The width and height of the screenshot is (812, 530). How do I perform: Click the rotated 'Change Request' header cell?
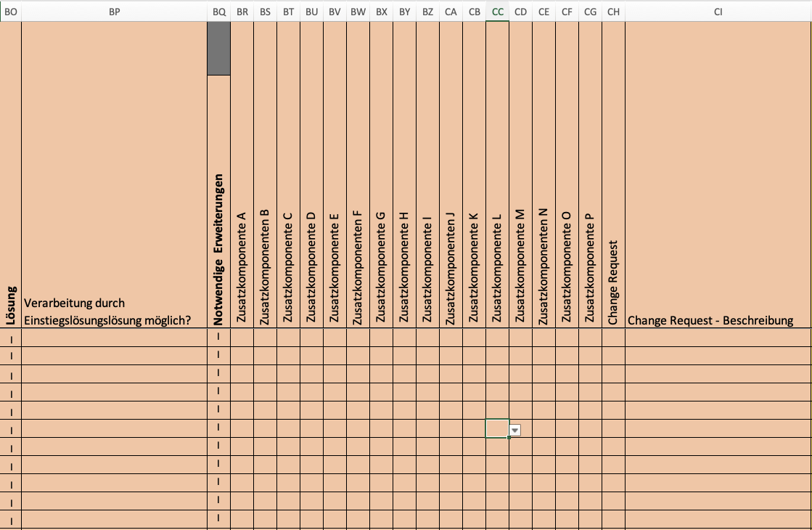point(613,282)
